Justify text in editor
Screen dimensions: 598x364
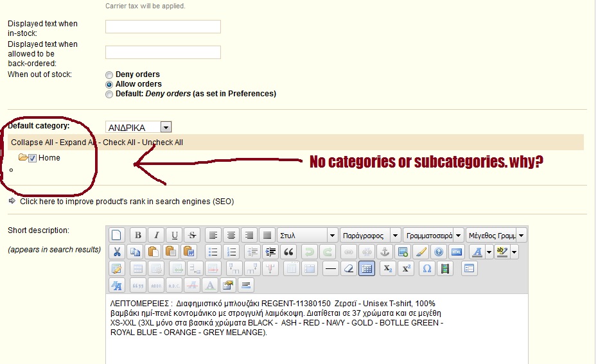pos(267,235)
